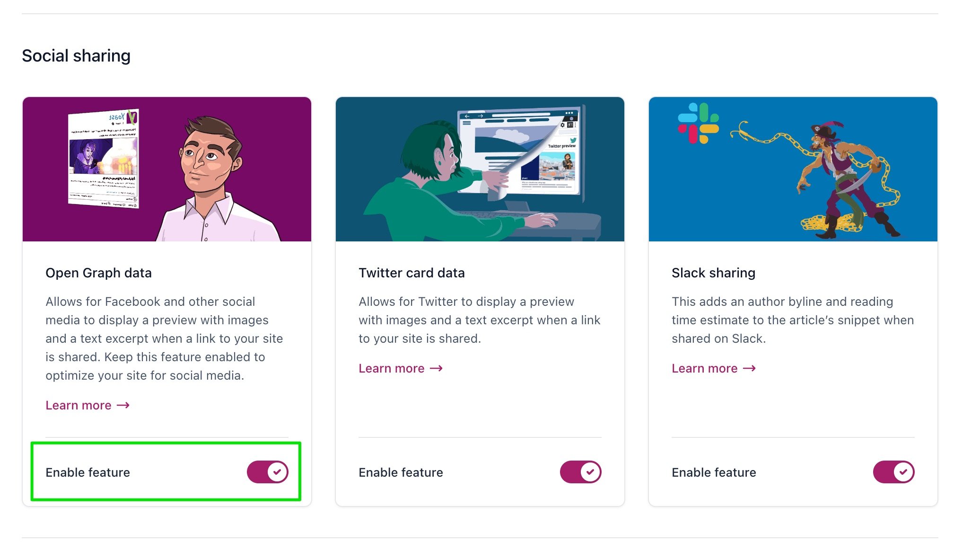
Task: Click the Twitter card data card title
Action: [x=412, y=273]
